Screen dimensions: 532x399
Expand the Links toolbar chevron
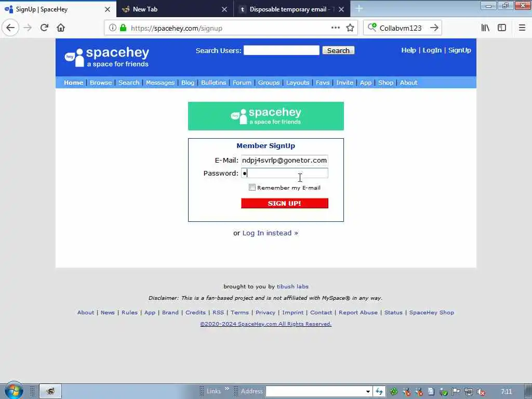point(227,389)
